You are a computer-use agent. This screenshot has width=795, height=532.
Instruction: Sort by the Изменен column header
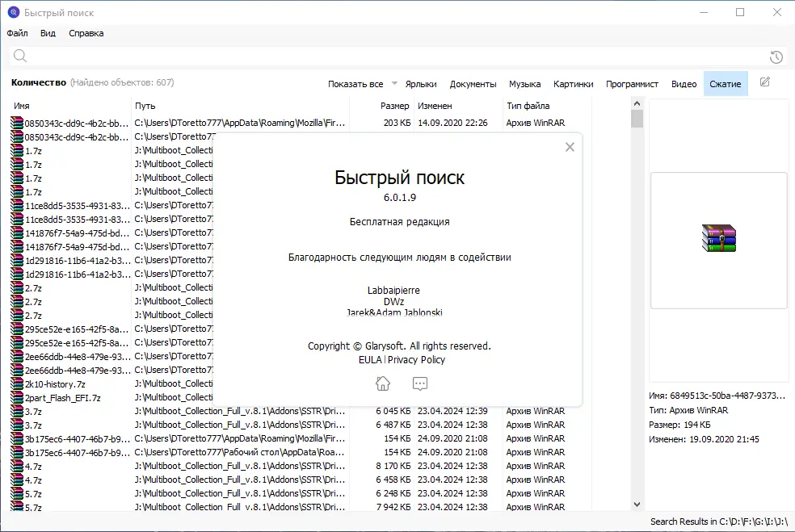435,106
